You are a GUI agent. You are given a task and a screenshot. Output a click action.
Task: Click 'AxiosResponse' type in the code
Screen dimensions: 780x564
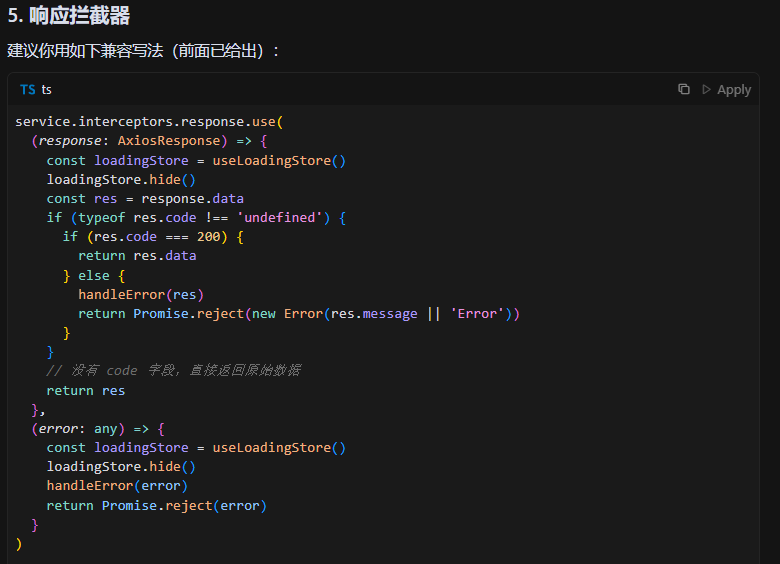pos(169,141)
